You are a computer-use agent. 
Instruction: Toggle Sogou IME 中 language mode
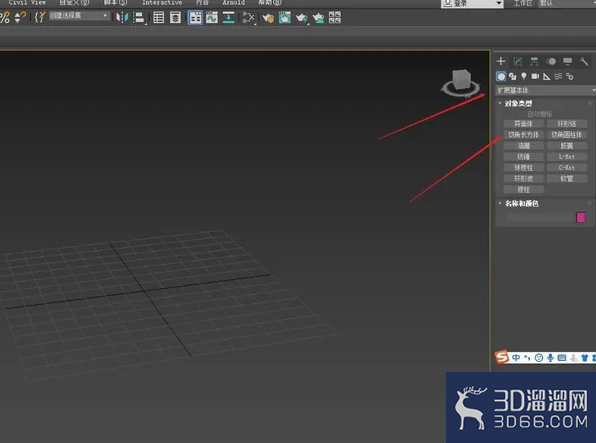516,357
